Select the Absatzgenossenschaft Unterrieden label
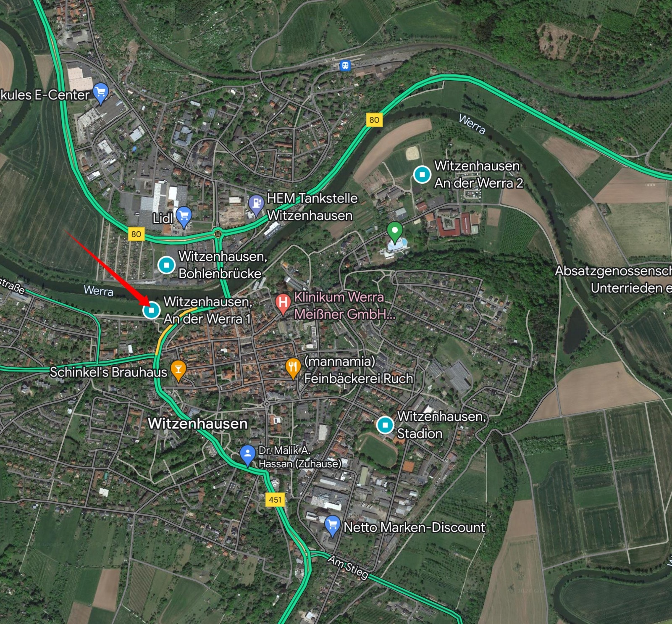672x624 pixels. click(614, 279)
